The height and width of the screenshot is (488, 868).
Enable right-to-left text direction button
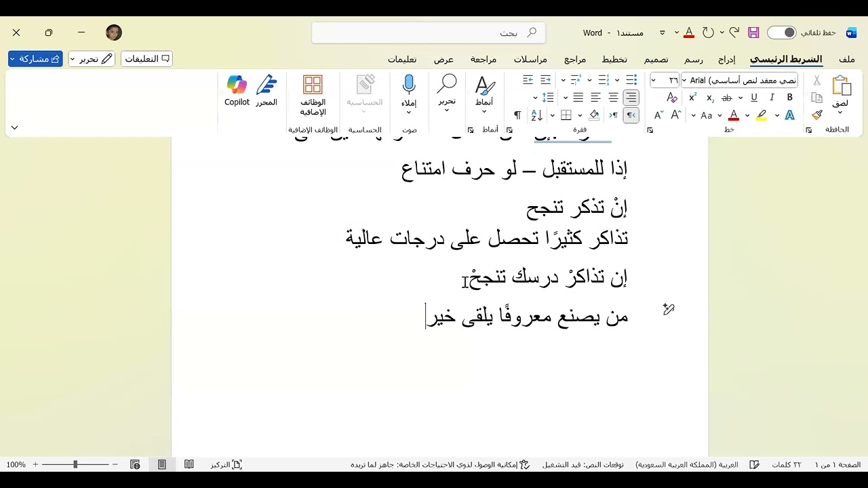click(x=631, y=115)
